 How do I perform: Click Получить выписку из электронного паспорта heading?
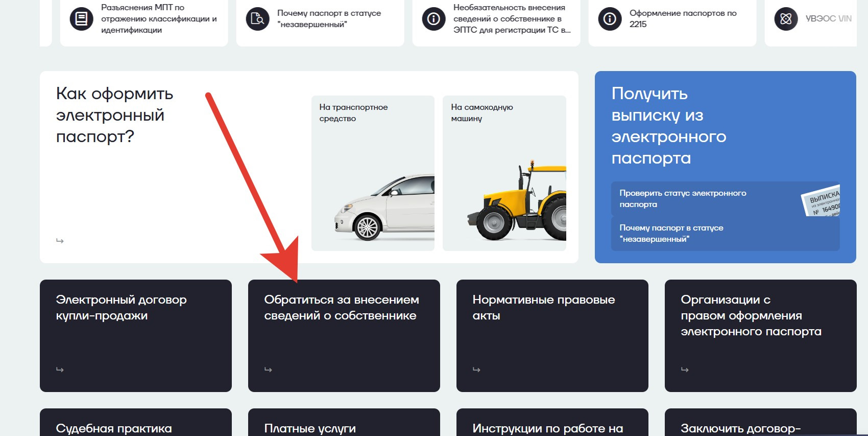(669, 126)
